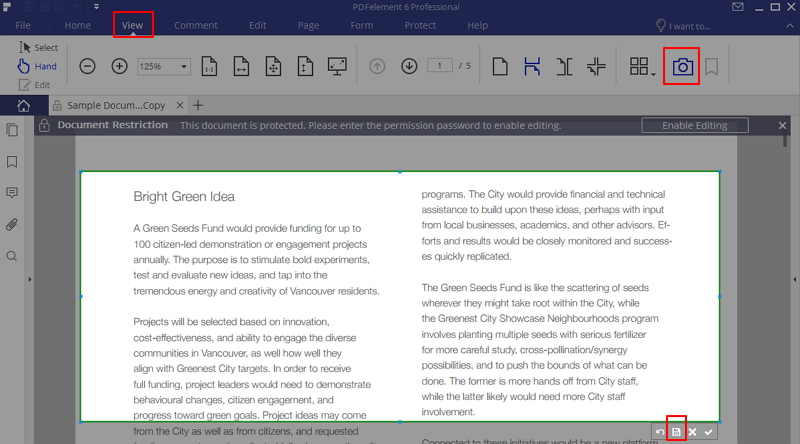800x444 pixels.
Task: Choose the Edit tool in toolbar
Action: (34, 85)
